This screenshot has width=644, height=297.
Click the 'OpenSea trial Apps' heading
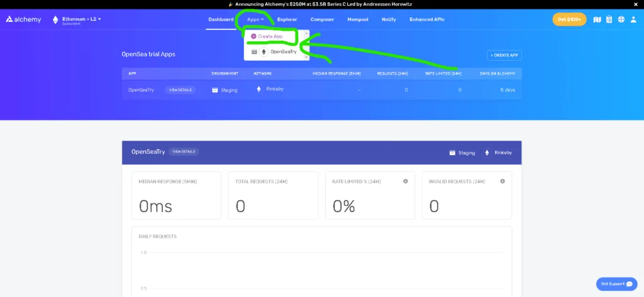click(148, 54)
